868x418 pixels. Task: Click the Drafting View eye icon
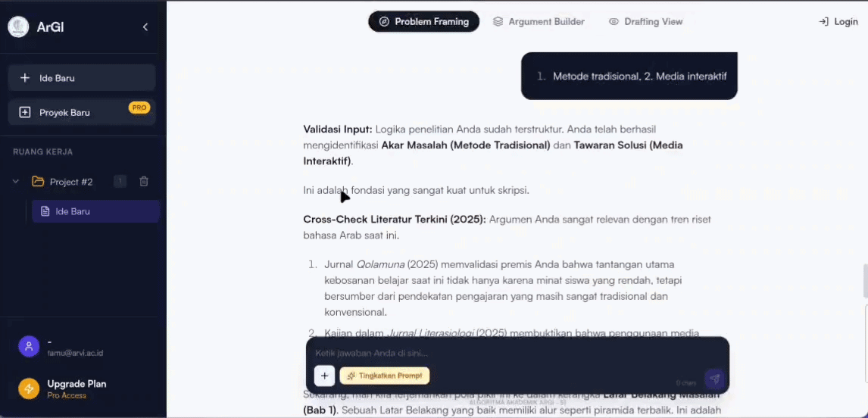614,22
